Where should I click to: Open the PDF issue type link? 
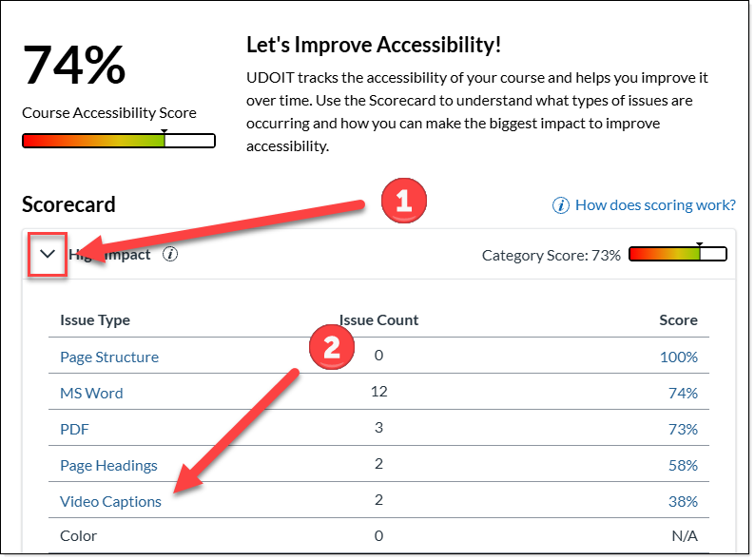(74, 429)
